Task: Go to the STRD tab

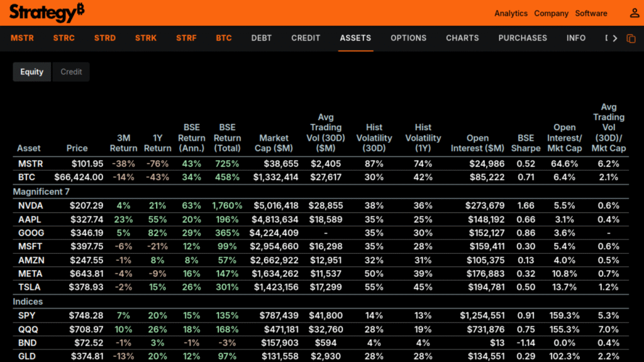Action: (x=105, y=38)
